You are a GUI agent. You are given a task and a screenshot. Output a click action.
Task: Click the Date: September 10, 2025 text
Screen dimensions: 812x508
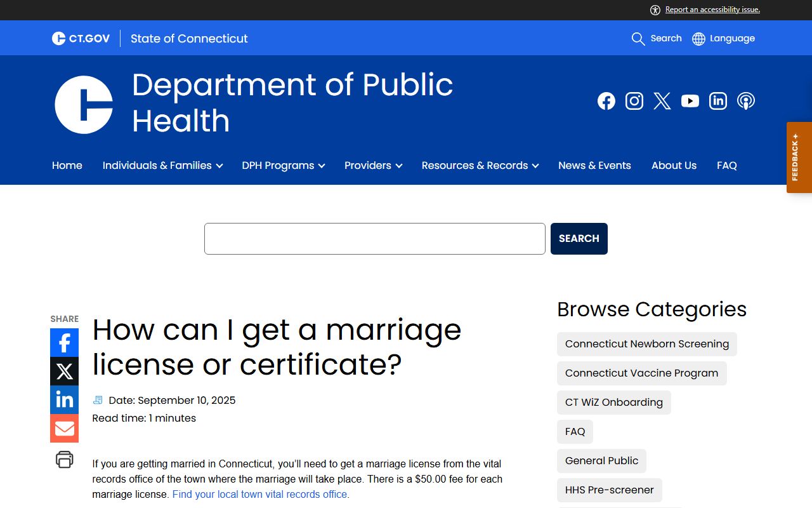[x=172, y=400]
